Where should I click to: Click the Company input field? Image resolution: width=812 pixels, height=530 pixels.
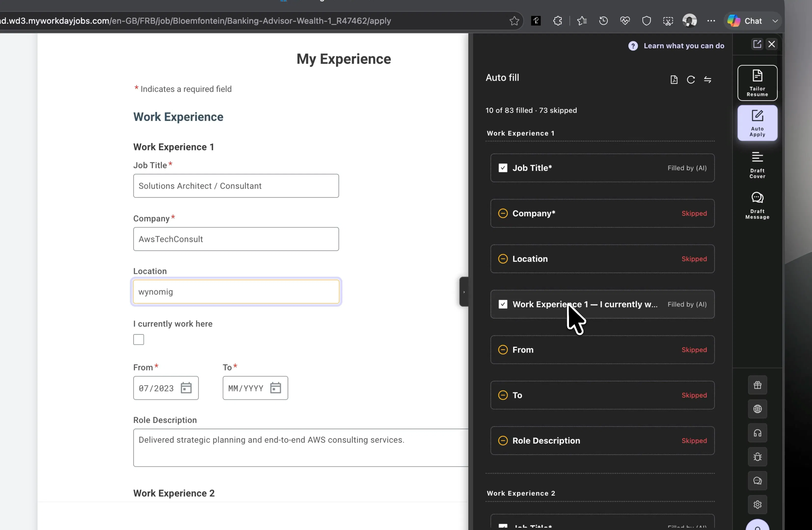click(236, 239)
